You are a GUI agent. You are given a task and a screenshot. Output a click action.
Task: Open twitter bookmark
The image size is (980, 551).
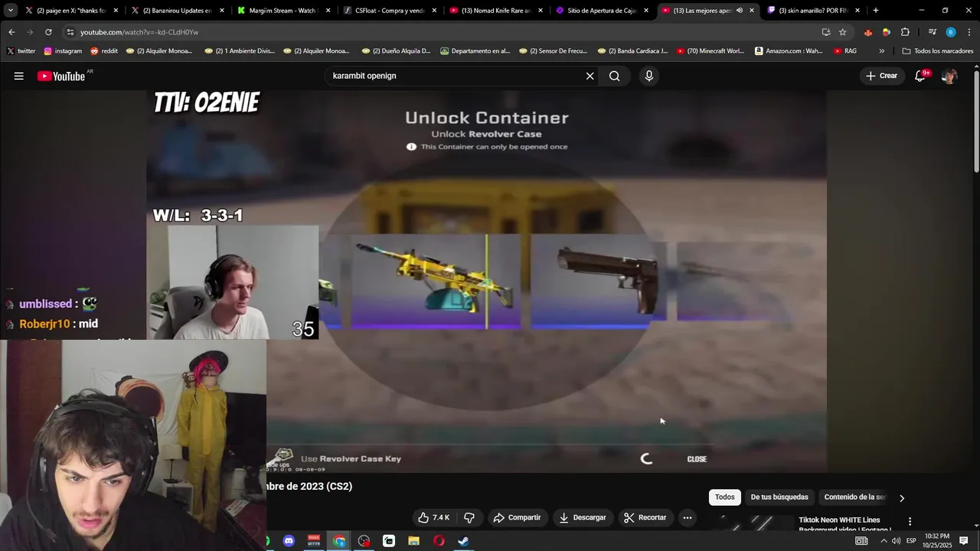[x=21, y=51]
